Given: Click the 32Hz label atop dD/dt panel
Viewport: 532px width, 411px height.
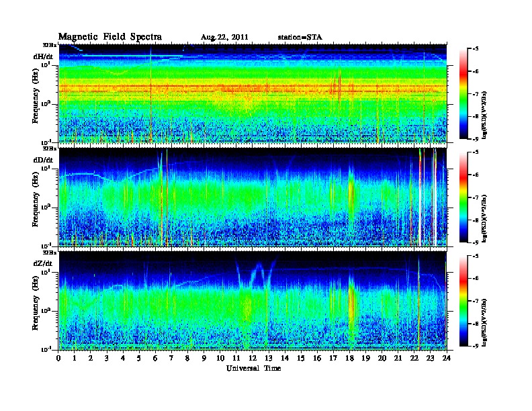Looking at the screenshot, I should click(x=50, y=148).
